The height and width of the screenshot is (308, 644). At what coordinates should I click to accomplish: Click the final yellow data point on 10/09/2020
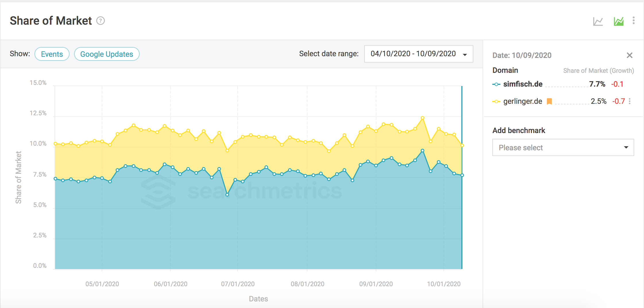click(x=462, y=145)
